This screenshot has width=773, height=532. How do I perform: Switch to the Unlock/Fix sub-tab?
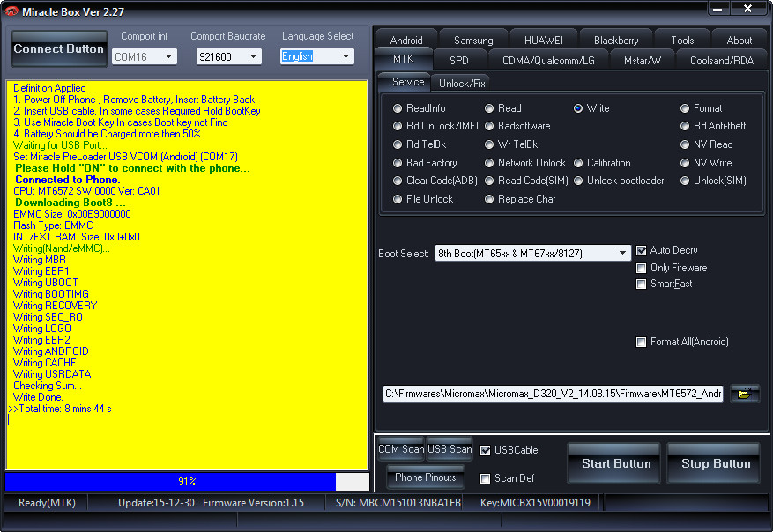[462, 84]
